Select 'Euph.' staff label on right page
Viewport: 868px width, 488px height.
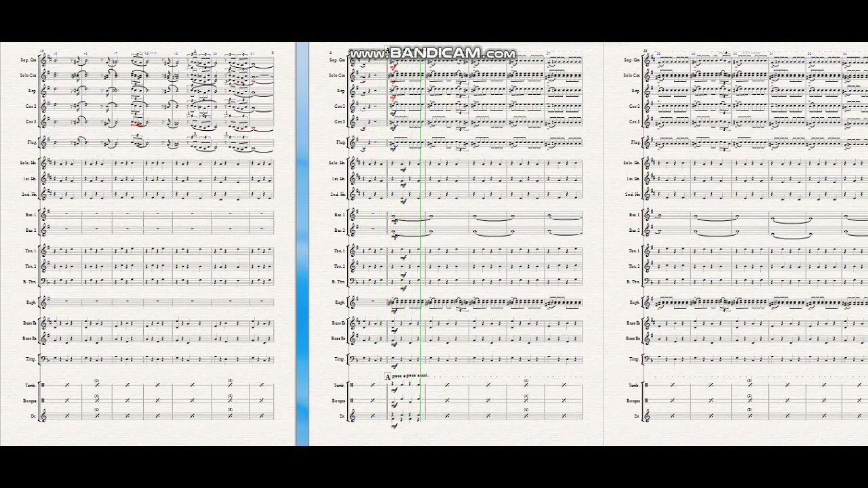point(635,302)
